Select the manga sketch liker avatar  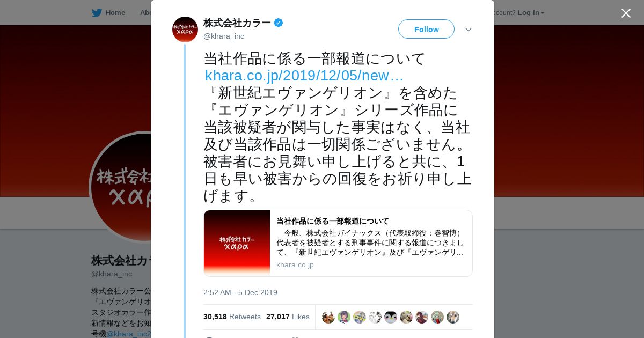click(x=375, y=317)
